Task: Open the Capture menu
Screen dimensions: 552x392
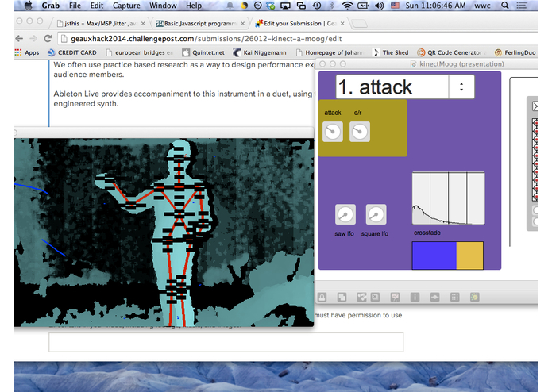Action: coord(126,6)
